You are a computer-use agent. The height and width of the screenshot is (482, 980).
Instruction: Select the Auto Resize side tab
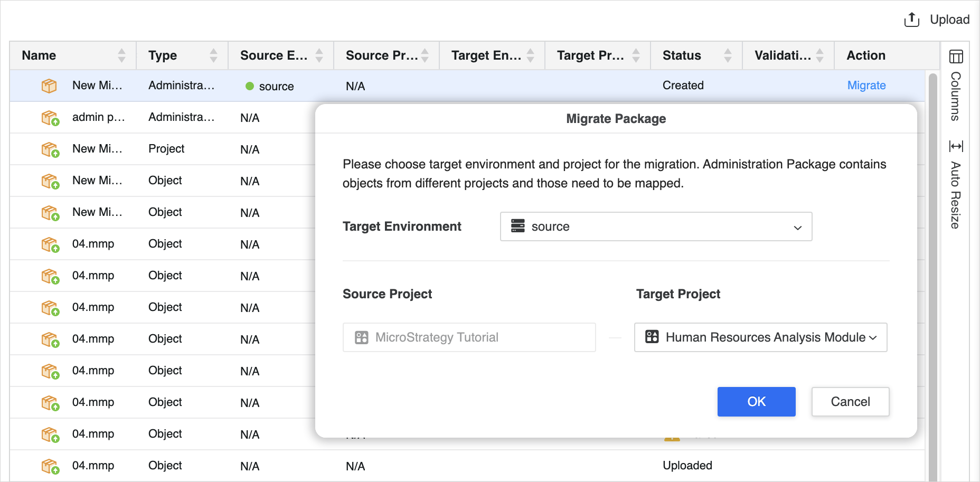(x=956, y=195)
